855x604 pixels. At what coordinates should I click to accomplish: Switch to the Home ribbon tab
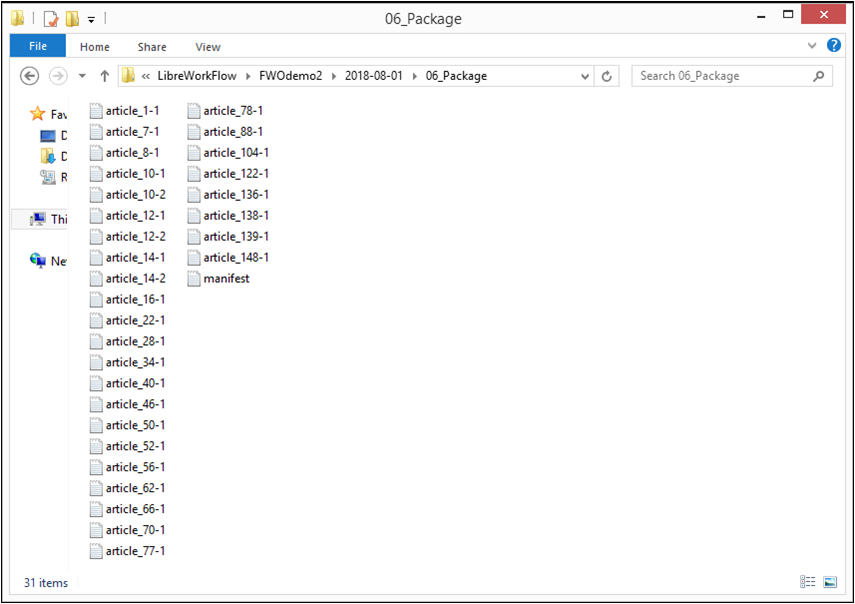95,47
